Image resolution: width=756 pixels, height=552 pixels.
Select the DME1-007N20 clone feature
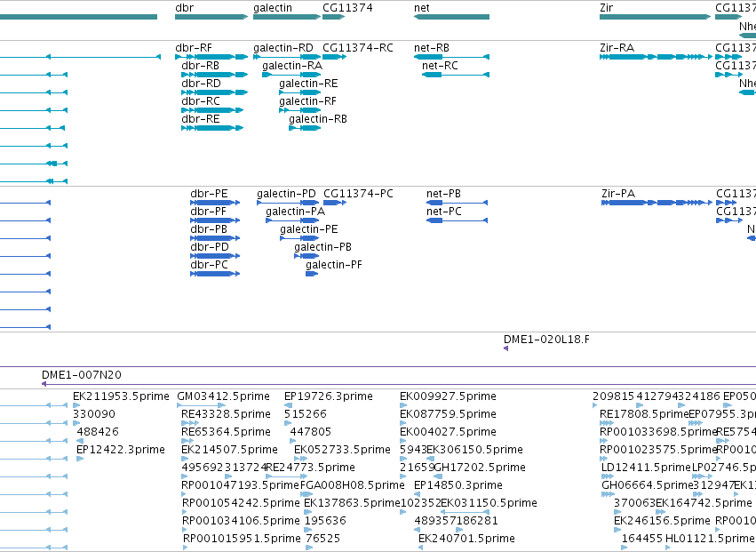(399, 384)
